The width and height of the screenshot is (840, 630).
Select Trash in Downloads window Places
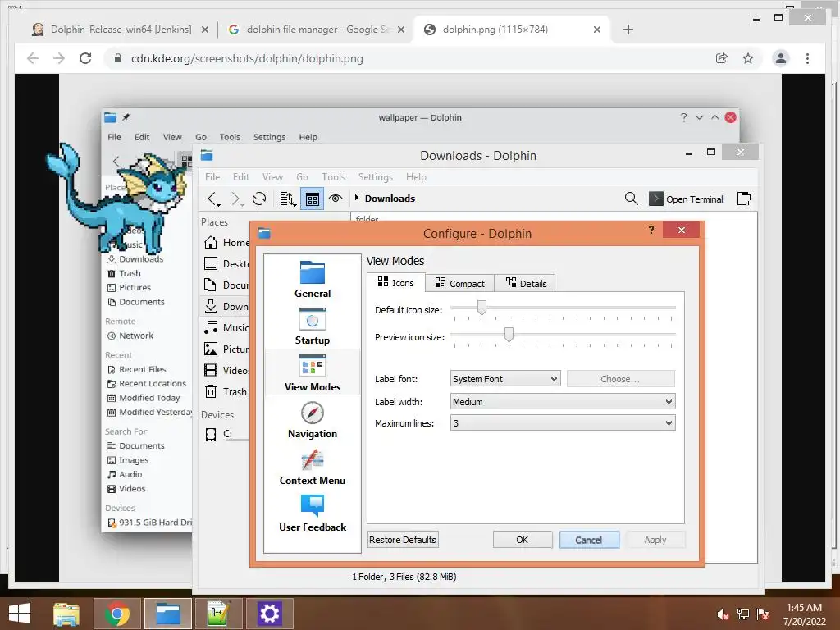pyautogui.click(x=227, y=391)
